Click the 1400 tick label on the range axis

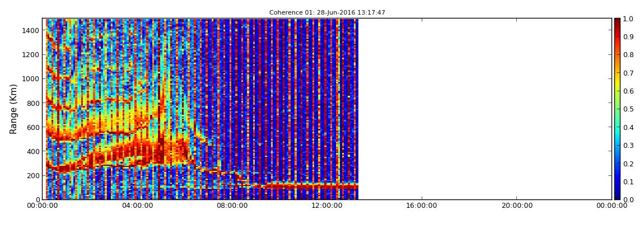31,30
